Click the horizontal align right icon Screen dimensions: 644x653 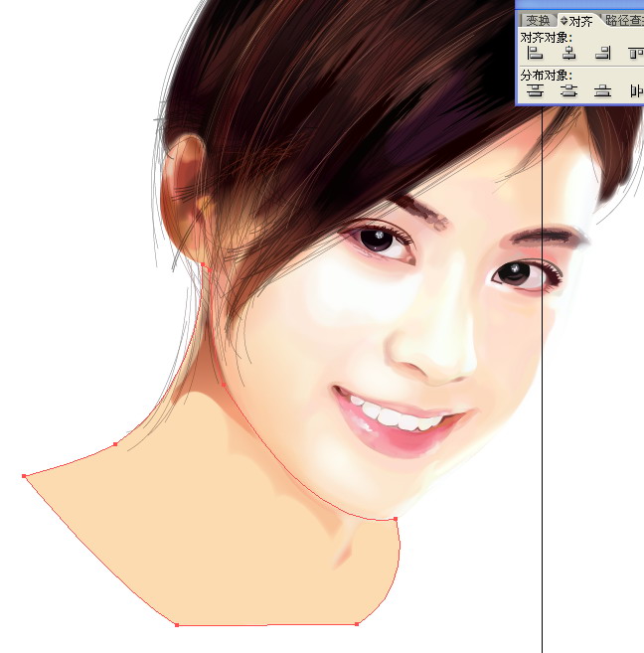pyautogui.click(x=601, y=53)
